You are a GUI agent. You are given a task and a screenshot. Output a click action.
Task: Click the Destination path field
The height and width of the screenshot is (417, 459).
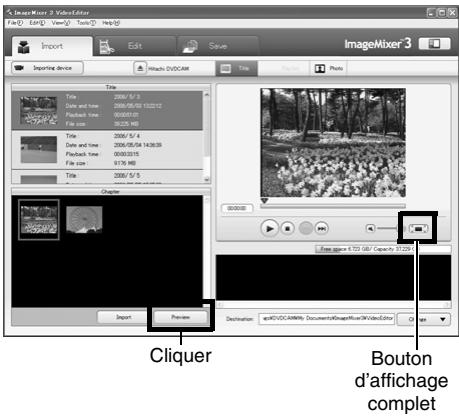(x=327, y=318)
